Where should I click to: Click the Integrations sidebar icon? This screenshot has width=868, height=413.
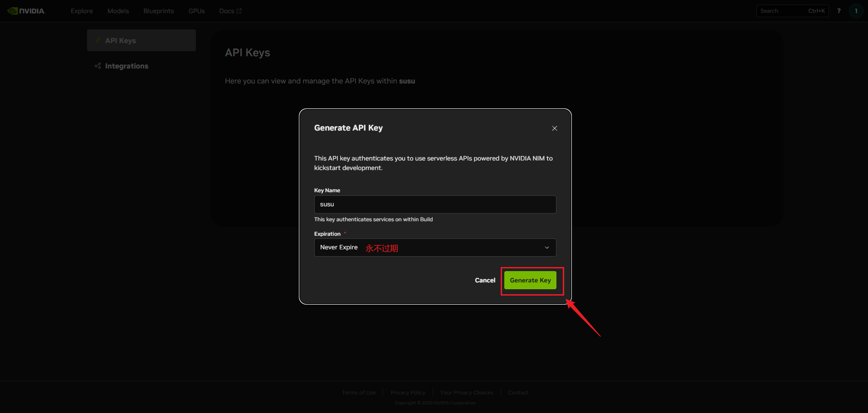click(98, 66)
